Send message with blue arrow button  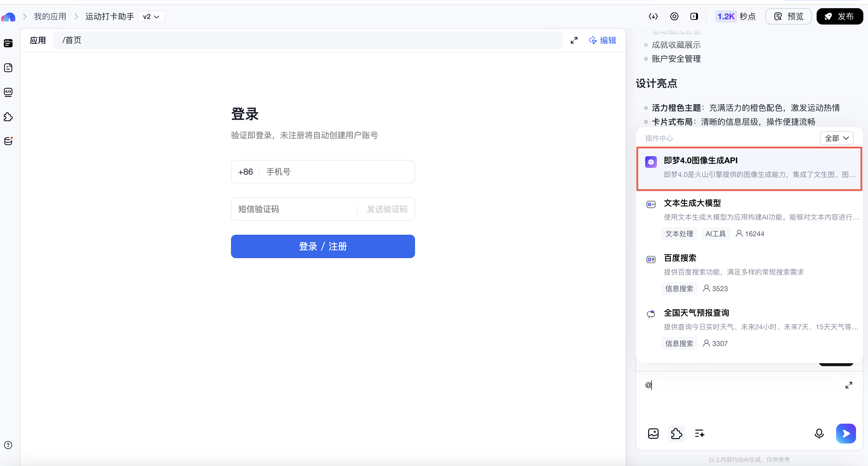coord(846,433)
